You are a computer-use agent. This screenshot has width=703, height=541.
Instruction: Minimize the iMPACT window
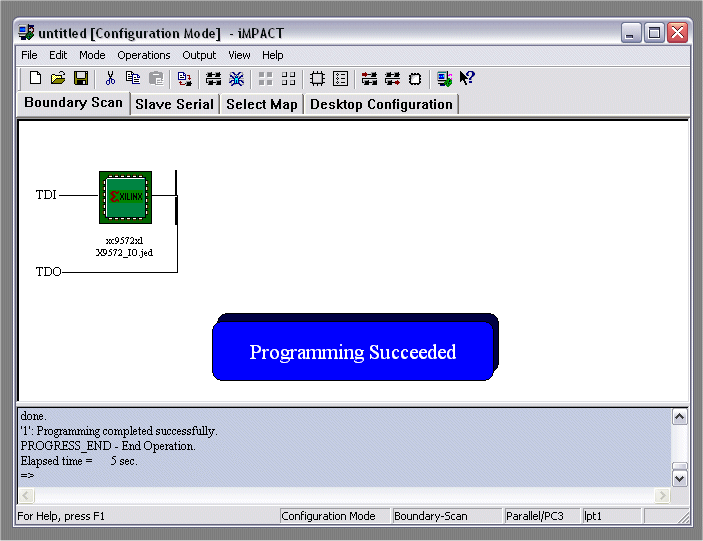point(631,33)
